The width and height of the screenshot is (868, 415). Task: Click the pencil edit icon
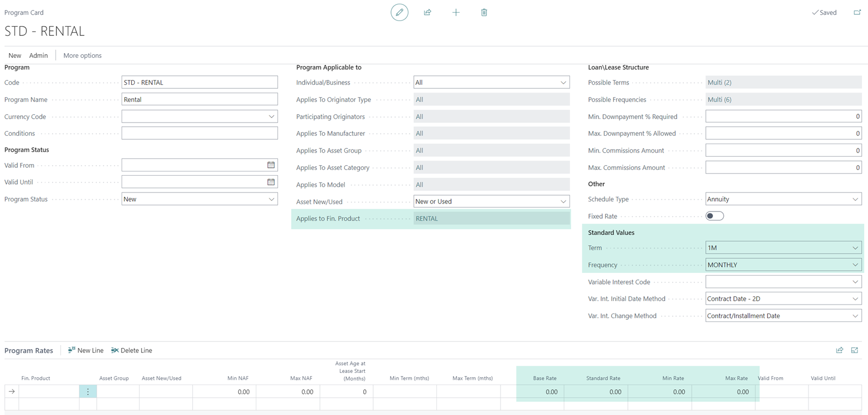400,12
